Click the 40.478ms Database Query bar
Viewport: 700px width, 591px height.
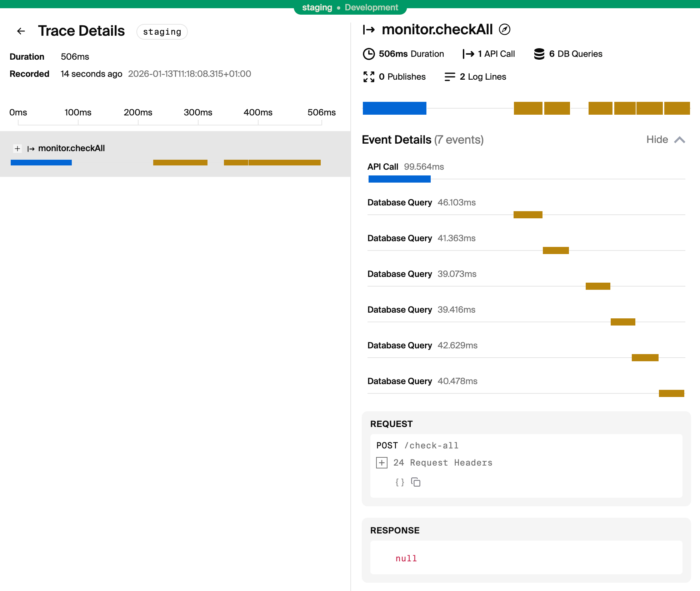pos(671,393)
